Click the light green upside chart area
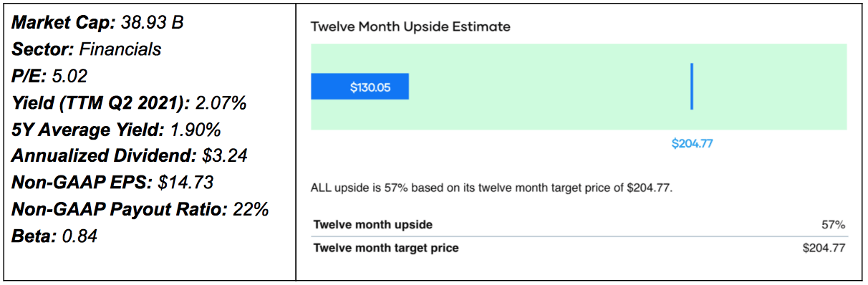 point(579,87)
